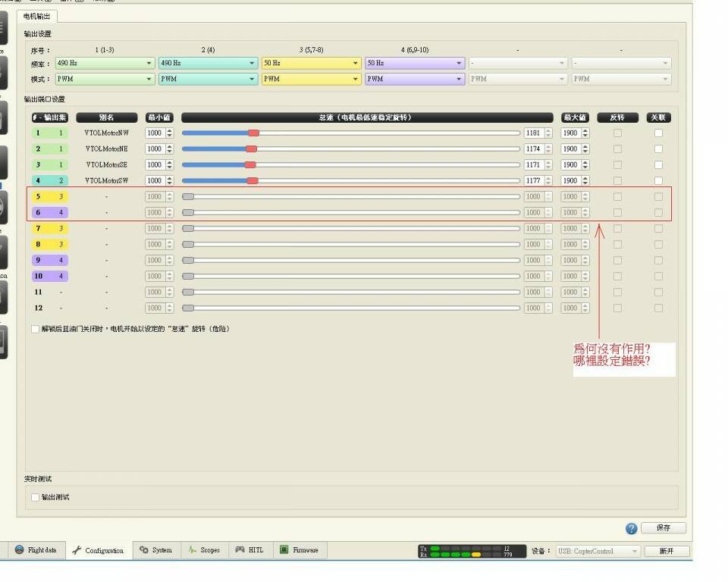Viewport: 728px width, 582px height.
Task: Click the 关联 column header
Action: pos(658,118)
